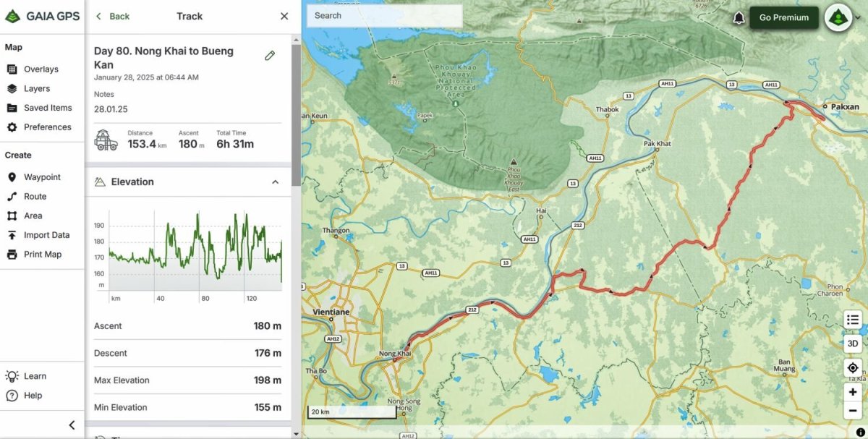Open notifications via the bell icon
The width and height of the screenshot is (868, 439).
point(739,16)
